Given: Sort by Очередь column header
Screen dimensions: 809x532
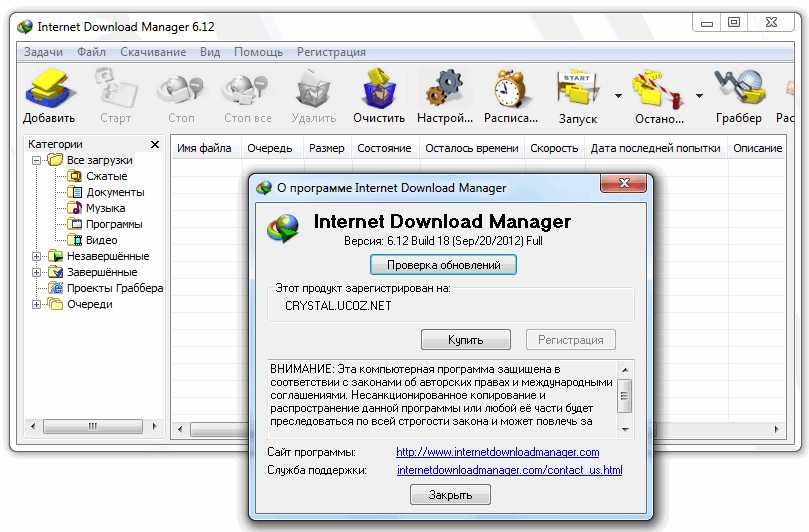Looking at the screenshot, I should point(270,148).
